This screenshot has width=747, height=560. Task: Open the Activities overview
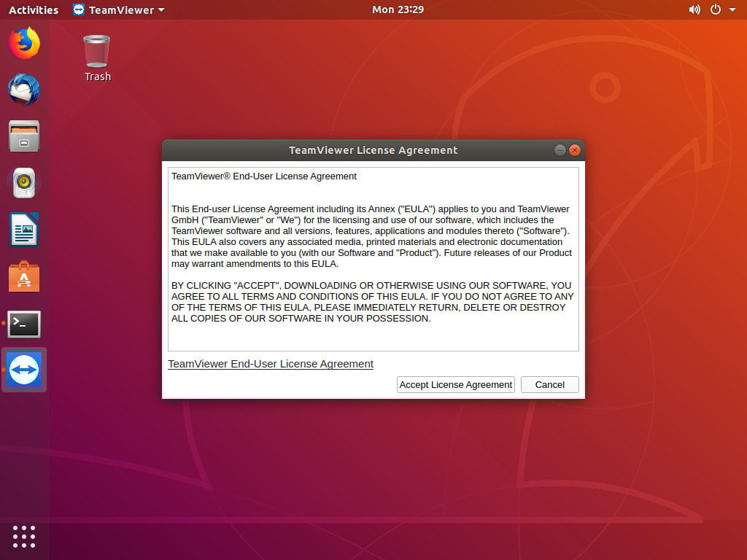pyautogui.click(x=34, y=9)
